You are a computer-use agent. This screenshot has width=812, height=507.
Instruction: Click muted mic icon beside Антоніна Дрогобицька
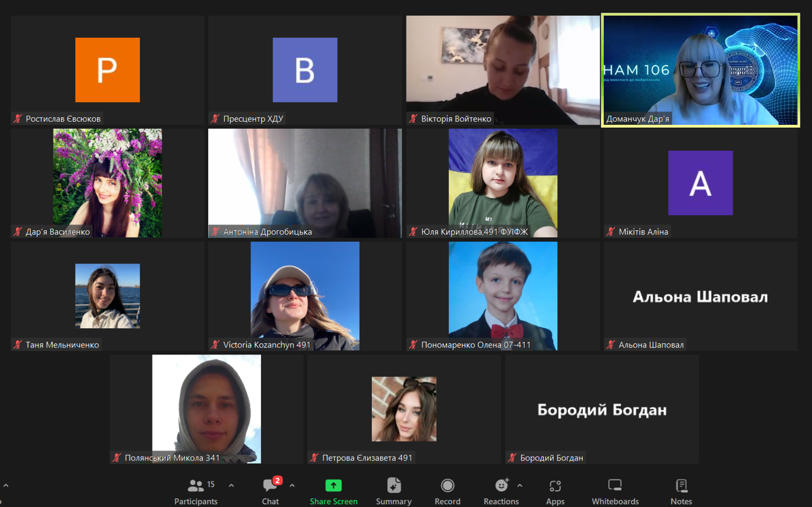[215, 231]
